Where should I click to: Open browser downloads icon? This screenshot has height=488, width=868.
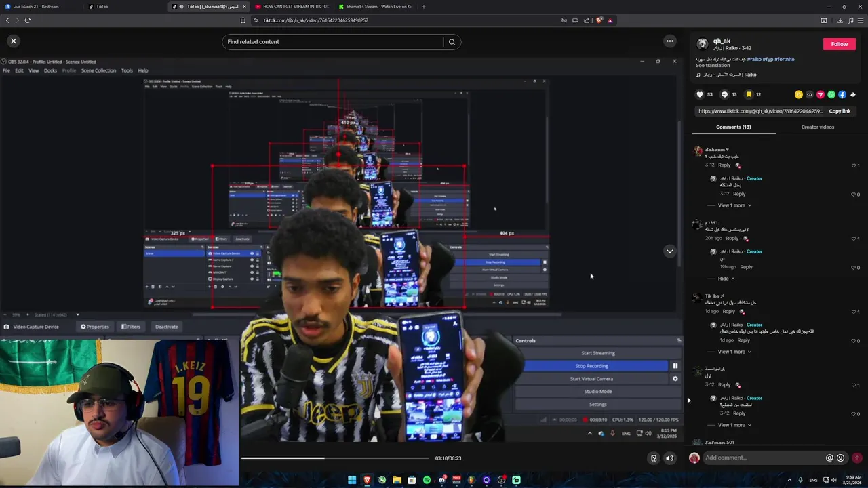(x=840, y=20)
